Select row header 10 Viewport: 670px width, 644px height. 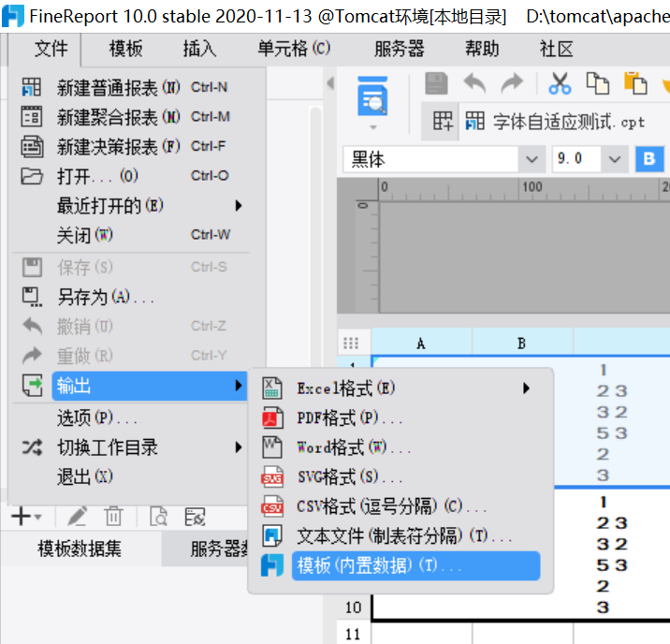click(354, 607)
